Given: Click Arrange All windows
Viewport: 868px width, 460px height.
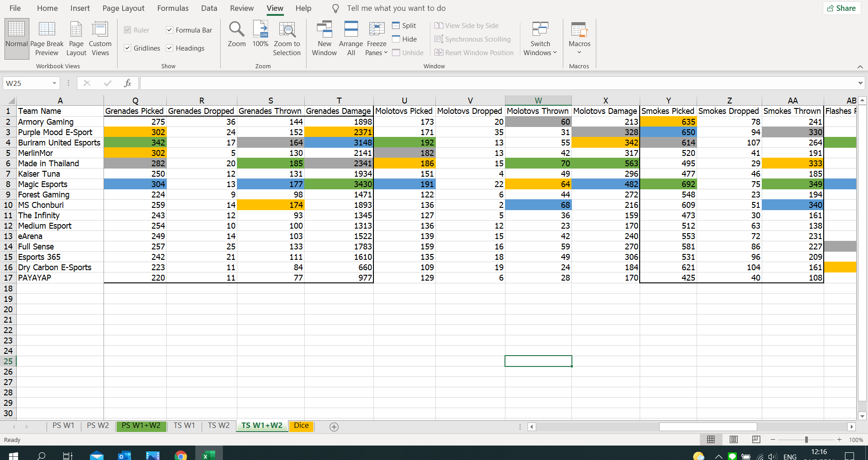Looking at the screenshot, I should click(351, 39).
